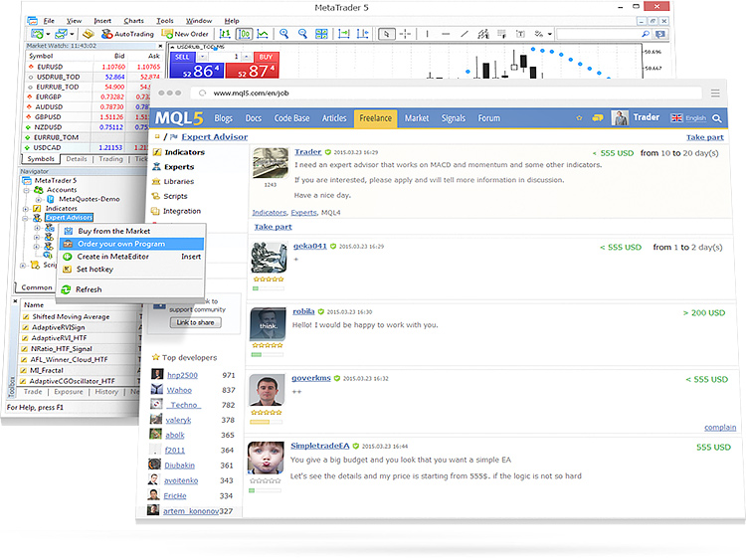Viewport: 746px width, 560px height.
Task: Expand the MetaQuotes-Demo account node
Action: [38, 199]
